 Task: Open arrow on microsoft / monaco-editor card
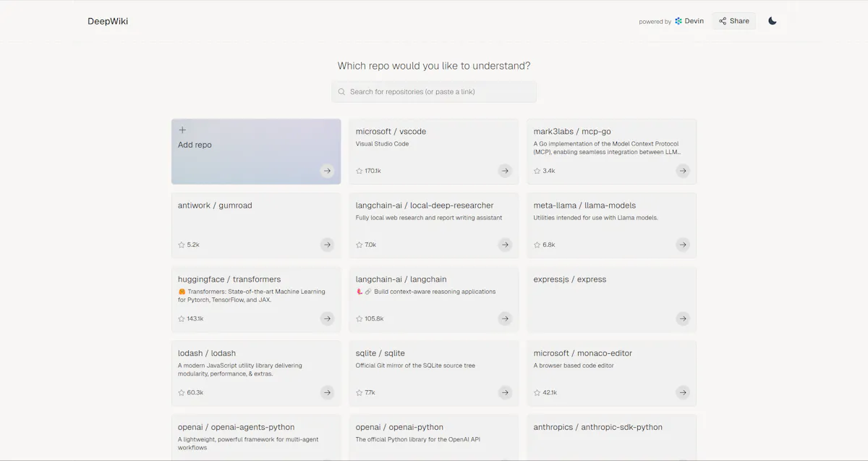[683, 392]
